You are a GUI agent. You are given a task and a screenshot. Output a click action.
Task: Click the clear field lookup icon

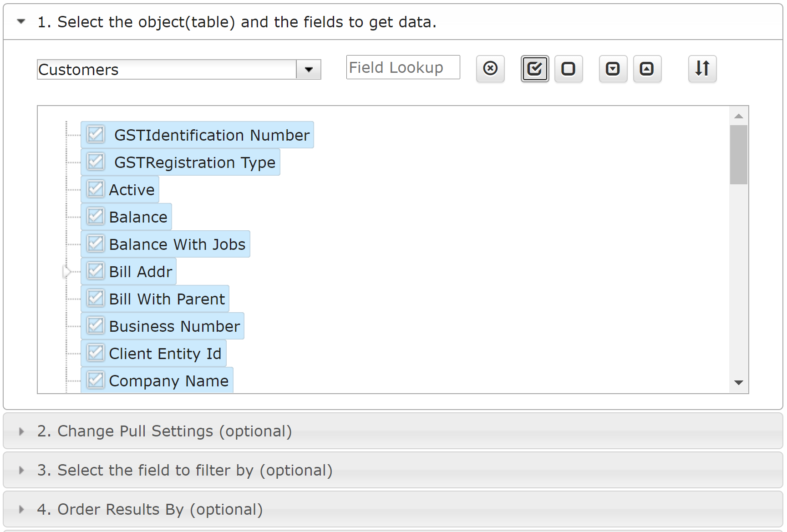pos(490,69)
